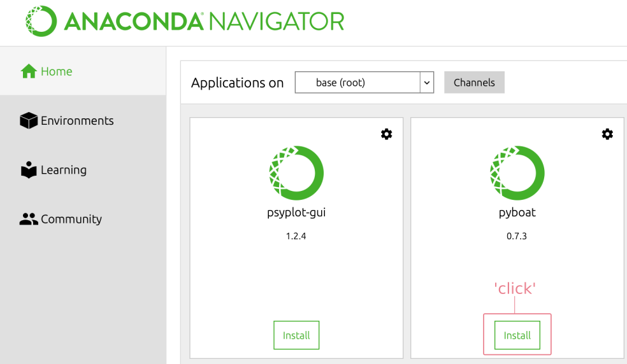
Task: Click the Home house icon
Action: (x=29, y=71)
